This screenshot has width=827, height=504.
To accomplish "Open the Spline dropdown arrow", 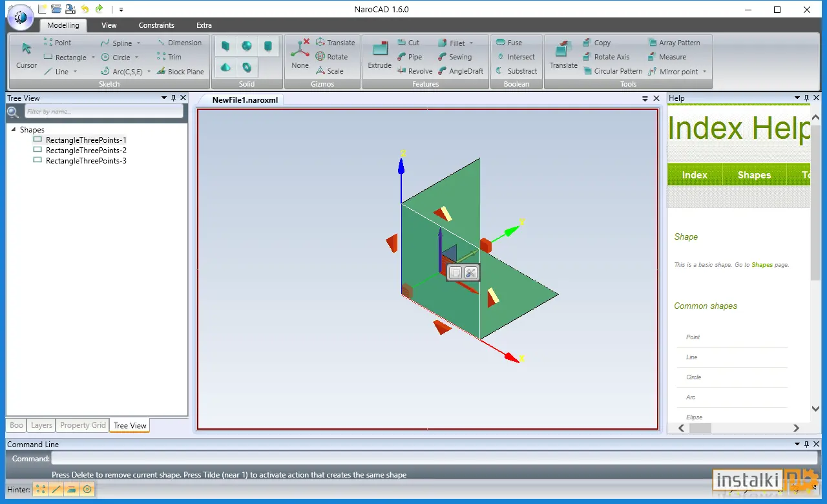I will pyautogui.click(x=138, y=43).
